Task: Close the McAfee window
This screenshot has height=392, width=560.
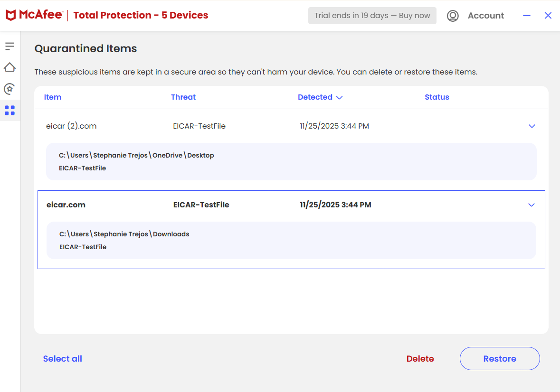Action: pyautogui.click(x=548, y=15)
